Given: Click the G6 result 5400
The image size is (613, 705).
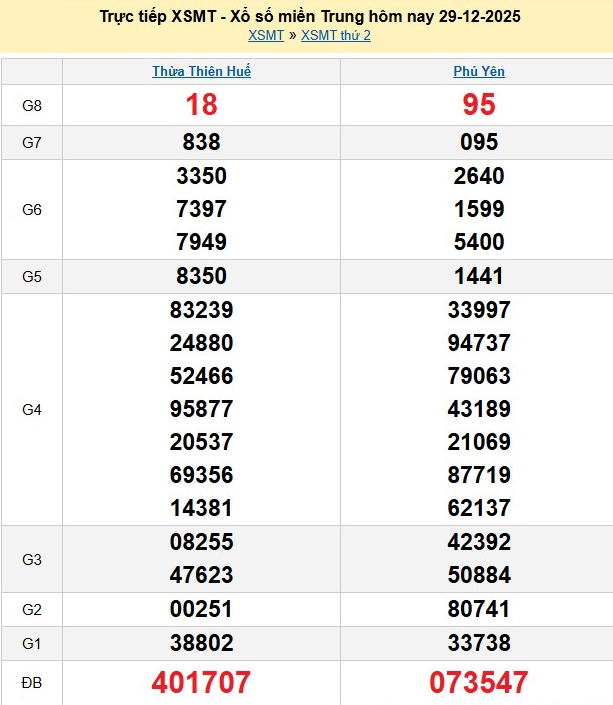Looking at the screenshot, I should pos(479,242).
